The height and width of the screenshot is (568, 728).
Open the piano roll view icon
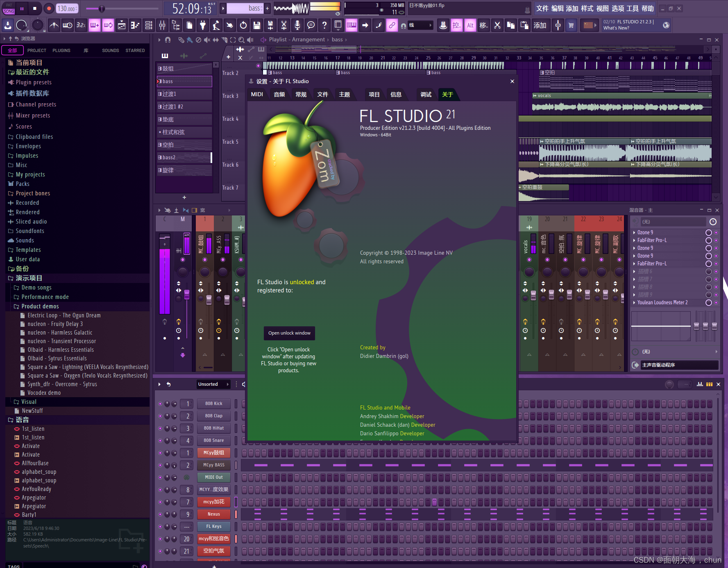135,25
